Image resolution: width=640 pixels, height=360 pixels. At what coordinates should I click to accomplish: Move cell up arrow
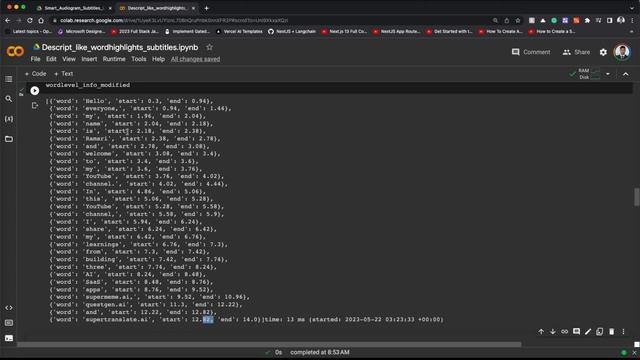[541, 332]
